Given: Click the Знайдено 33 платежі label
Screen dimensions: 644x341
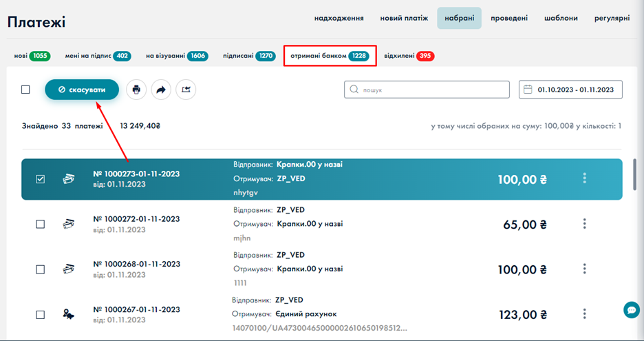Looking at the screenshot, I should tap(63, 126).
